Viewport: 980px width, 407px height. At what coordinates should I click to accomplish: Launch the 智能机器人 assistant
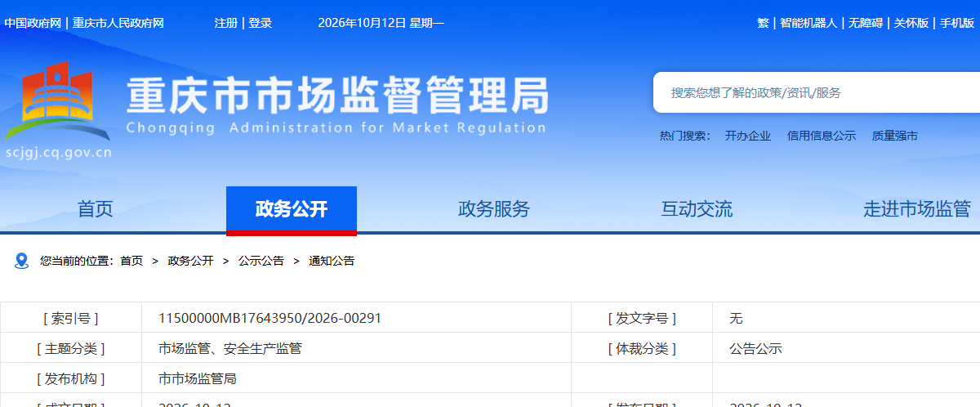tap(808, 23)
